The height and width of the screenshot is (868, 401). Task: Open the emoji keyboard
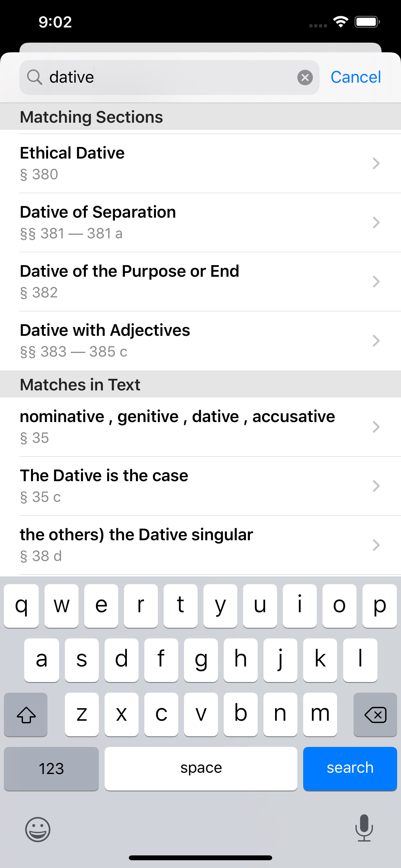38,829
